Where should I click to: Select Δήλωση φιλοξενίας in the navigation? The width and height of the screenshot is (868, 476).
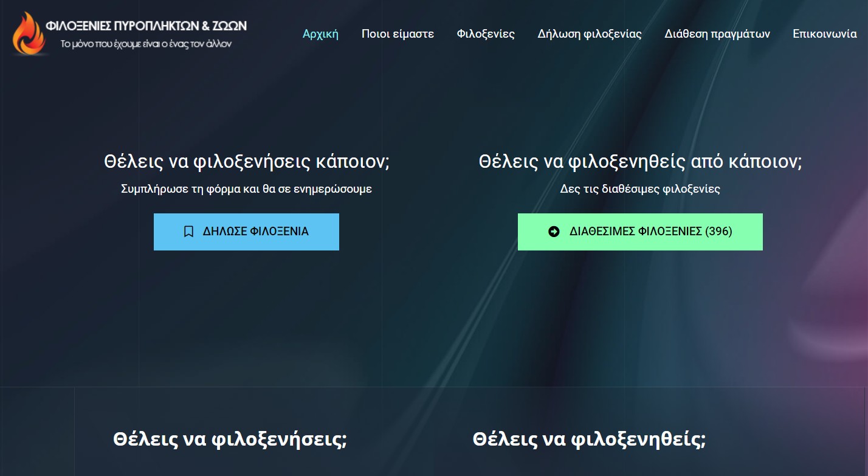tap(589, 34)
